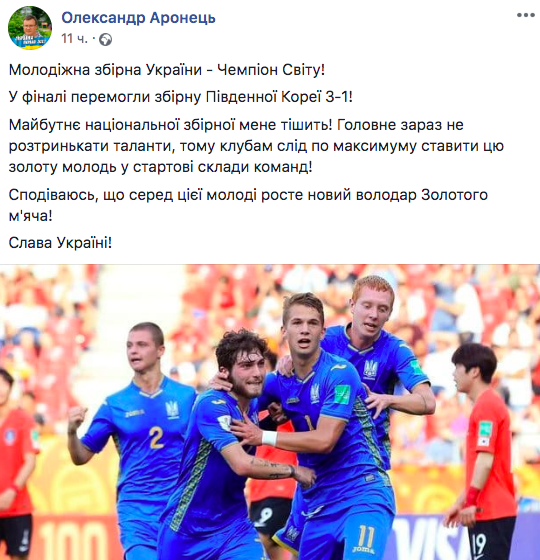Click the number 9 on the black shorts
This screenshot has height=560, width=540.
click(x=265, y=517)
